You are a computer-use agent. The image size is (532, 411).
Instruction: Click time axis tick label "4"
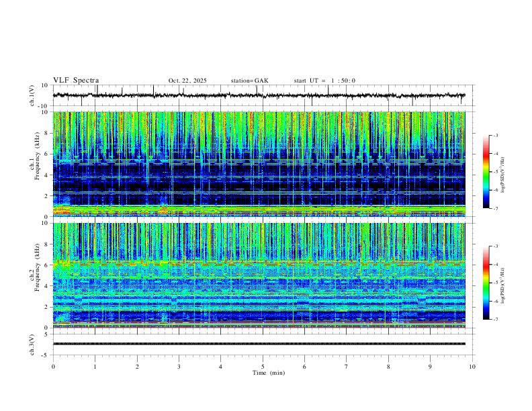click(x=220, y=367)
